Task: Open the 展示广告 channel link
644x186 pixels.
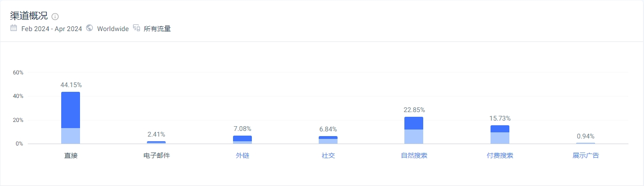Action: pos(586,155)
